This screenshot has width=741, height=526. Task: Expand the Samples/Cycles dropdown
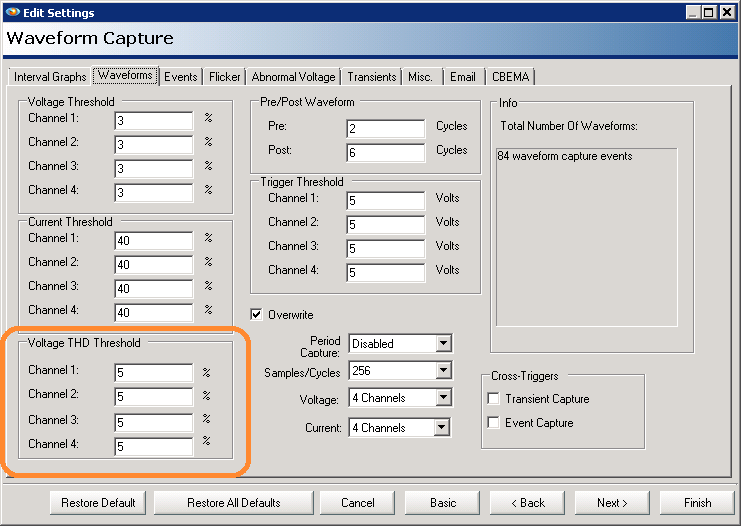(x=443, y=371)
